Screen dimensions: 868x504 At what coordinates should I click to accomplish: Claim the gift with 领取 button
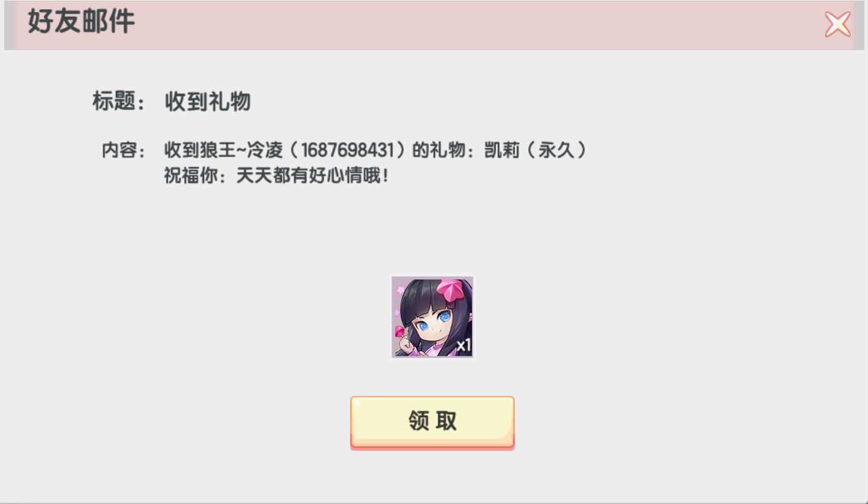coord(432,422)
